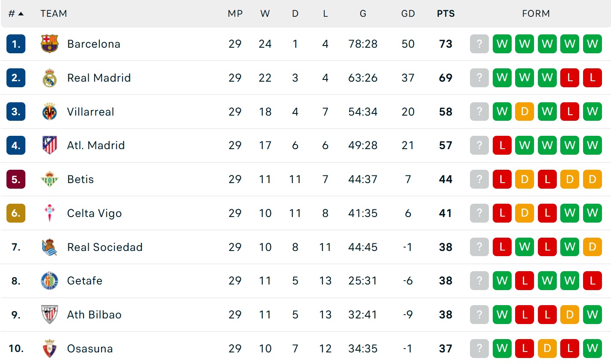Click the Real Madrid crest icon

pos(49,78)
